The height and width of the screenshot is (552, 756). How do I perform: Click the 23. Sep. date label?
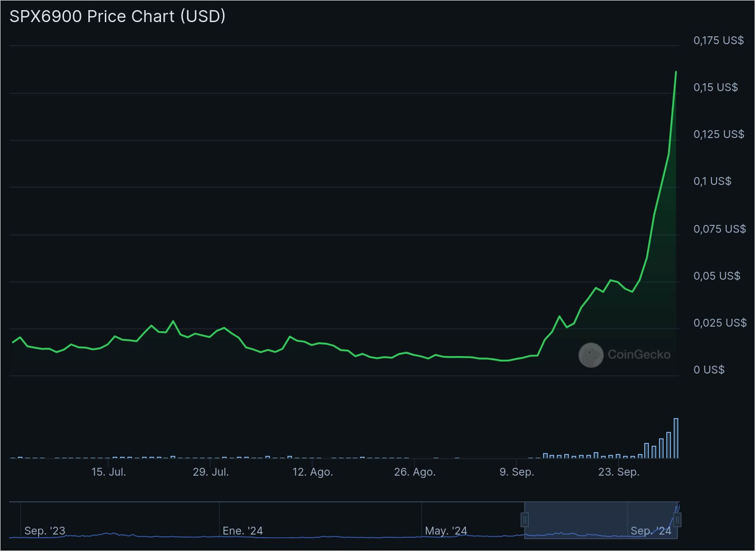click(x=619, y=472)
